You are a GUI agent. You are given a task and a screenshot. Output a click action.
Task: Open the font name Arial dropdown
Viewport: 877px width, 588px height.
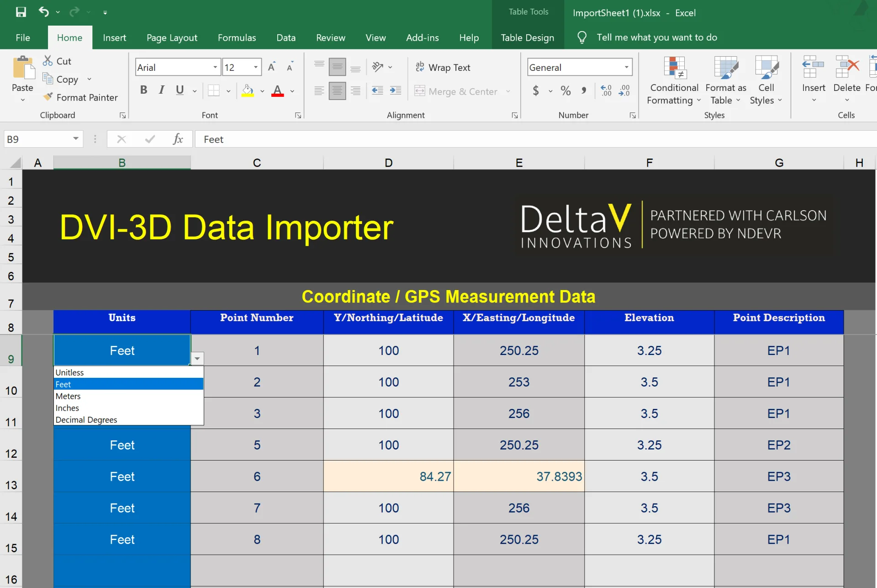215,67
